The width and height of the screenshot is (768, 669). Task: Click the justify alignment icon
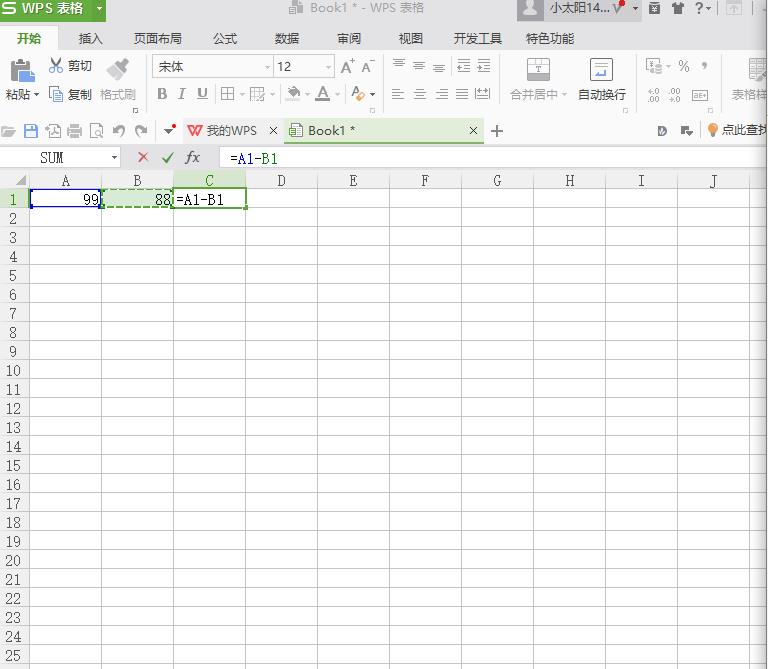click(462, 94)
